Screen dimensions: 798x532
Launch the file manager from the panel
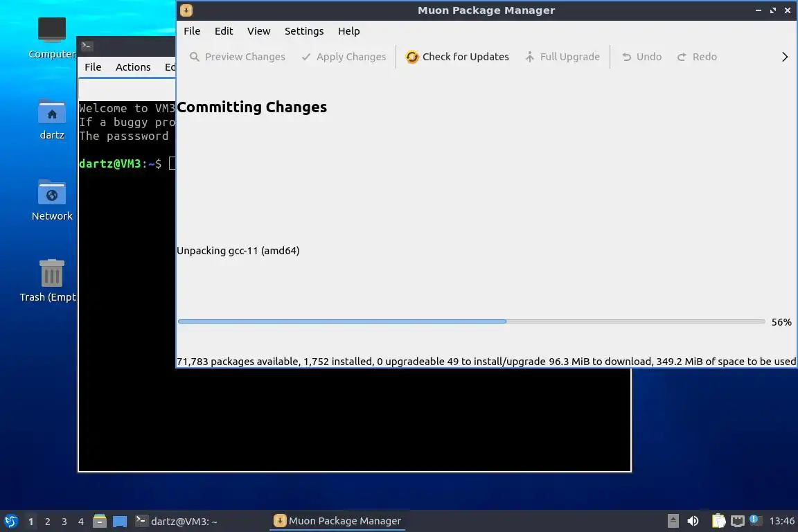100,521
